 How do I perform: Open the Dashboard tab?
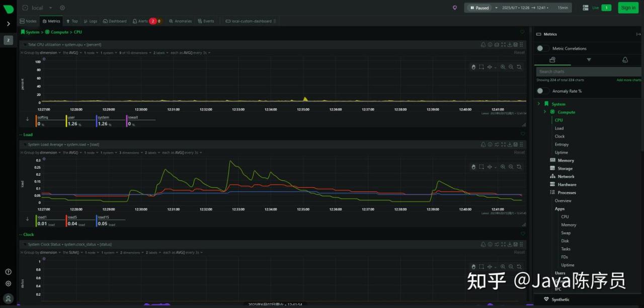point(115,21)
